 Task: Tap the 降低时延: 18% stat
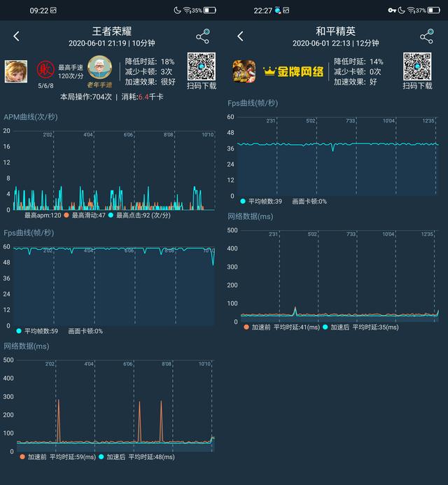[150, 62]
